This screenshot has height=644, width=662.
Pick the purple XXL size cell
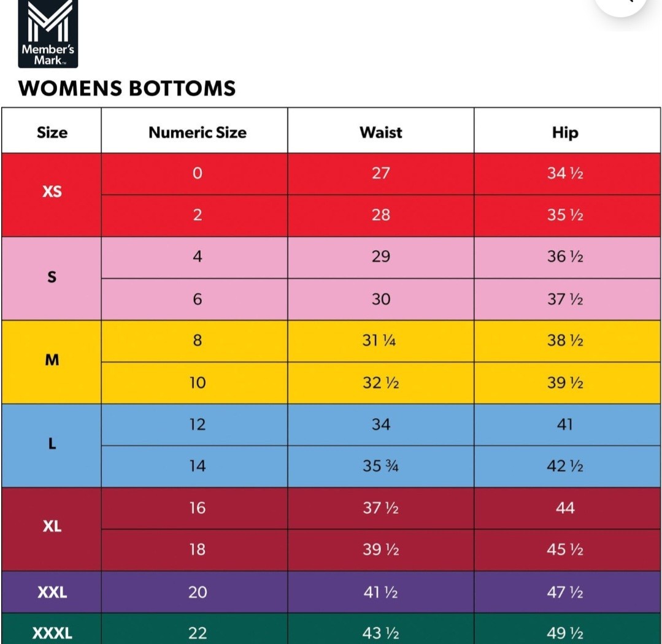(x=52, y=592)
